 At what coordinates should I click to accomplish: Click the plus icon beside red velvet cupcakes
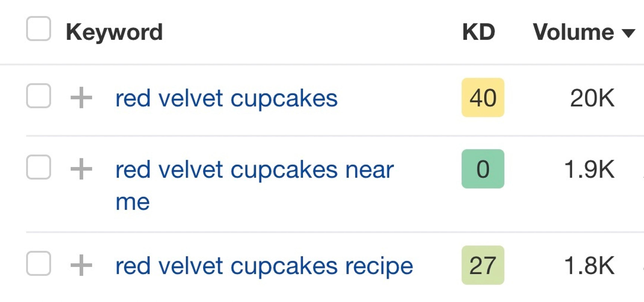pos(81,98)
